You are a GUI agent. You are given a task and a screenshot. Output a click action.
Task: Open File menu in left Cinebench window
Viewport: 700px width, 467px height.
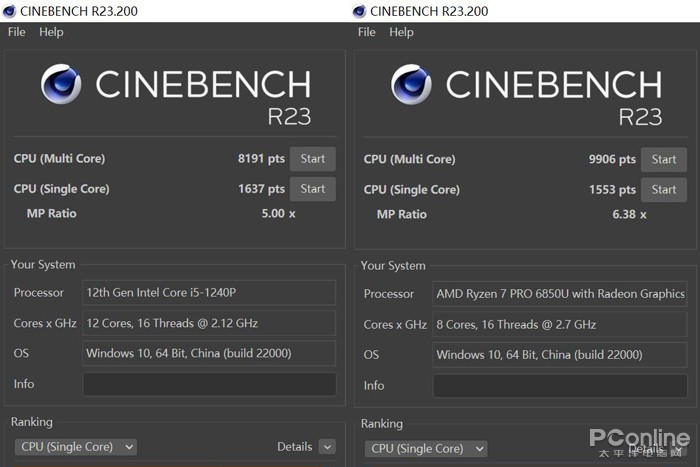coord(17,32)
